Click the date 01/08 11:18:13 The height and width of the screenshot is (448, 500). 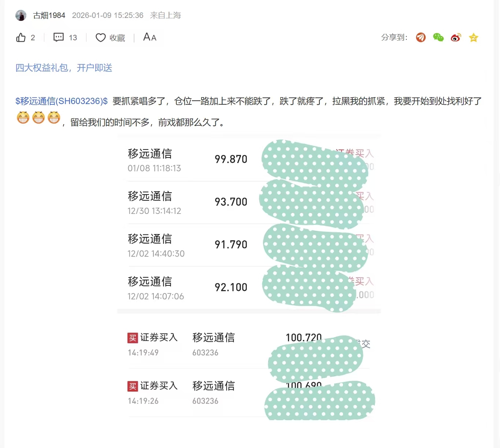tap(154, 168)
